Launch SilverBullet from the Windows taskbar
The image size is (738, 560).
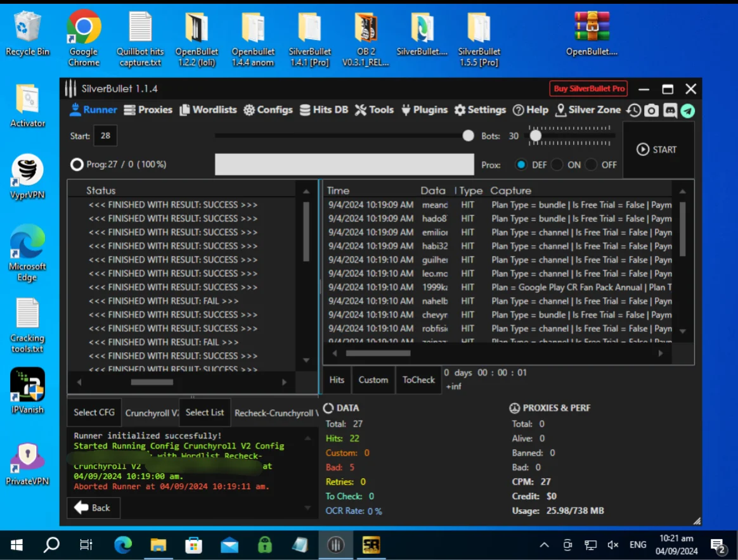335,545
